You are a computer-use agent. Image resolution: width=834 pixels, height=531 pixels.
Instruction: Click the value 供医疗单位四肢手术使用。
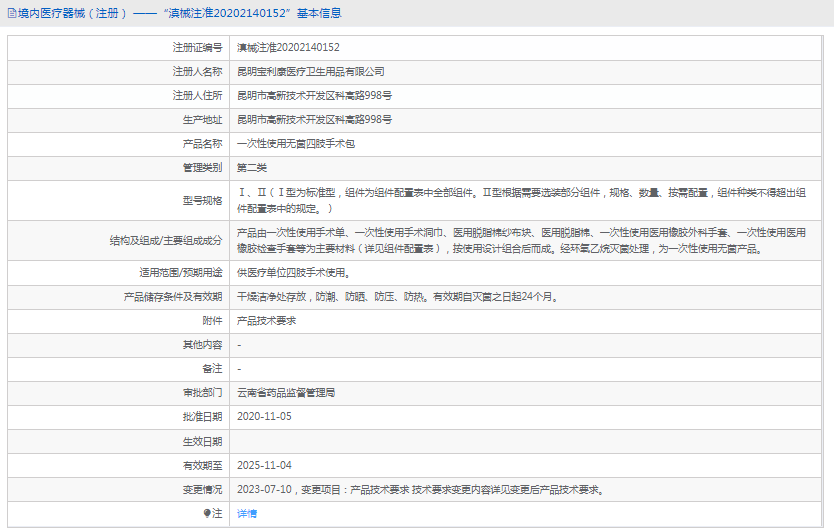pyautogui.click(x=295, y=272)
